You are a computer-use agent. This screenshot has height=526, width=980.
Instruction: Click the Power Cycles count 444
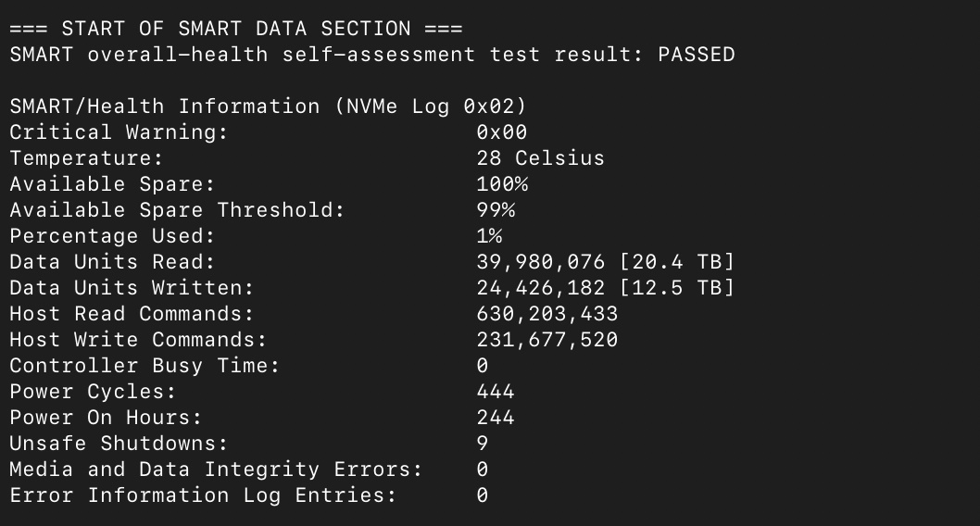(496, 392)
